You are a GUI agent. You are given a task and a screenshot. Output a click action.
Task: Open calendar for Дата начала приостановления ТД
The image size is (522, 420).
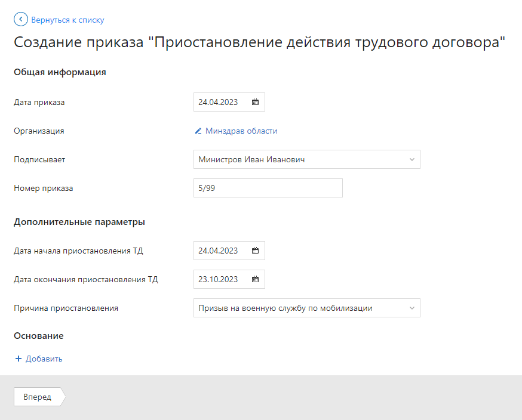(255, 251)
